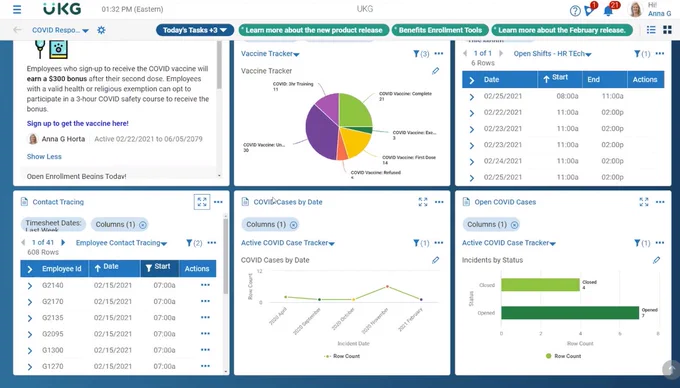This screenshot has width=680, height=388.
Task: Follow Sign up to get the vaccine link
Action: click(78, 124)
